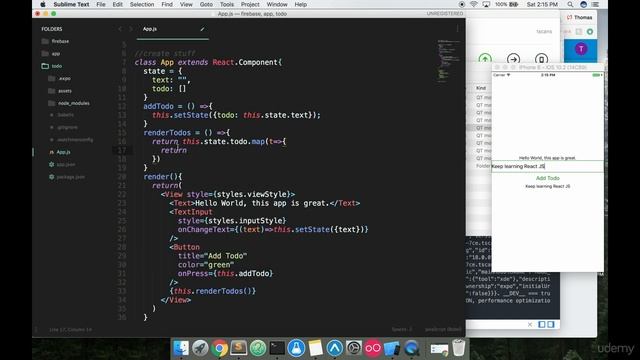The width and height of the screenshot is (640, 360).
Task: Open the View menu
Action: pyautogui.click(x=186, y=4)
